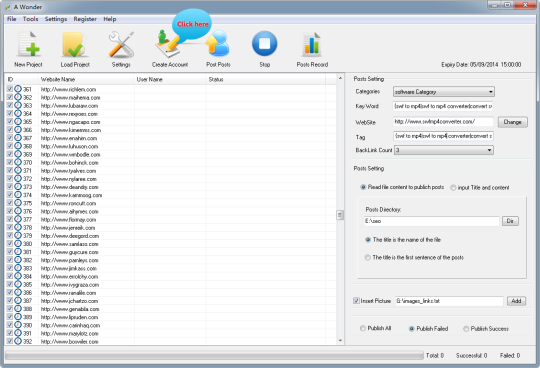Screen dimensions: 540x368
Task: Sort by the Website Name column header
Action: click(x=86, y=80)
